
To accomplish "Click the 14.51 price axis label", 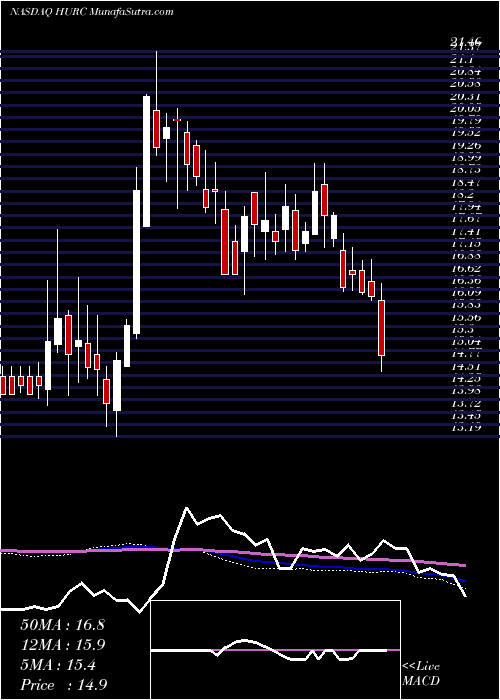I will (x=465, y=367).
